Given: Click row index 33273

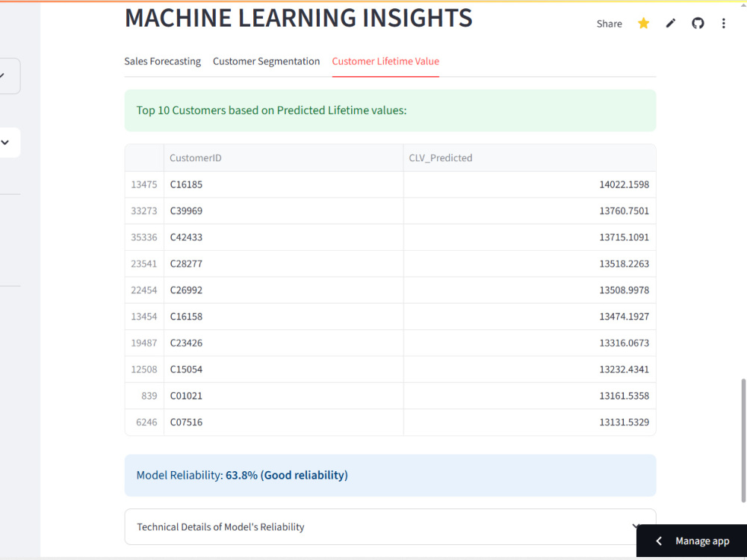Looking at the screenshot, I should [x=144, y=211].
